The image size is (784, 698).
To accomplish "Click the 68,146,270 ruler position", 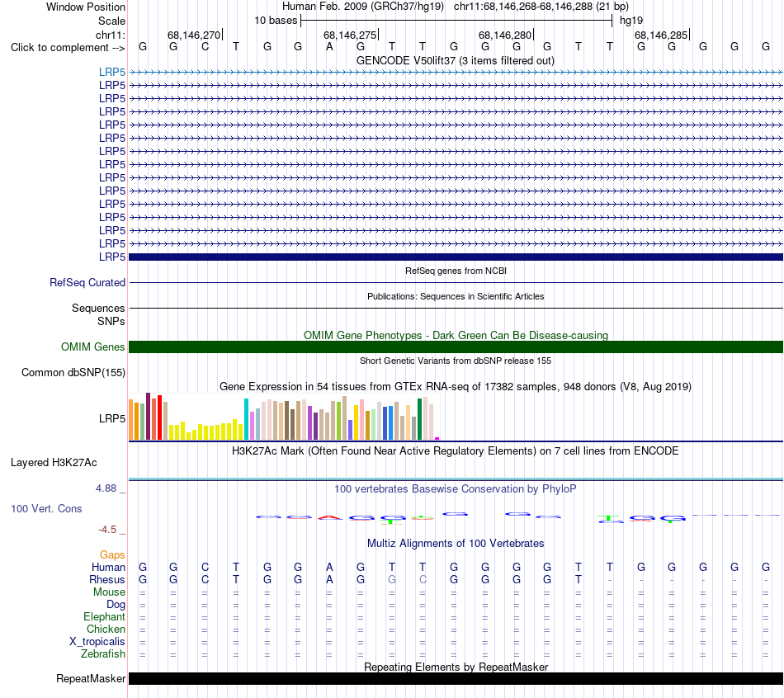I will point(194,35).
